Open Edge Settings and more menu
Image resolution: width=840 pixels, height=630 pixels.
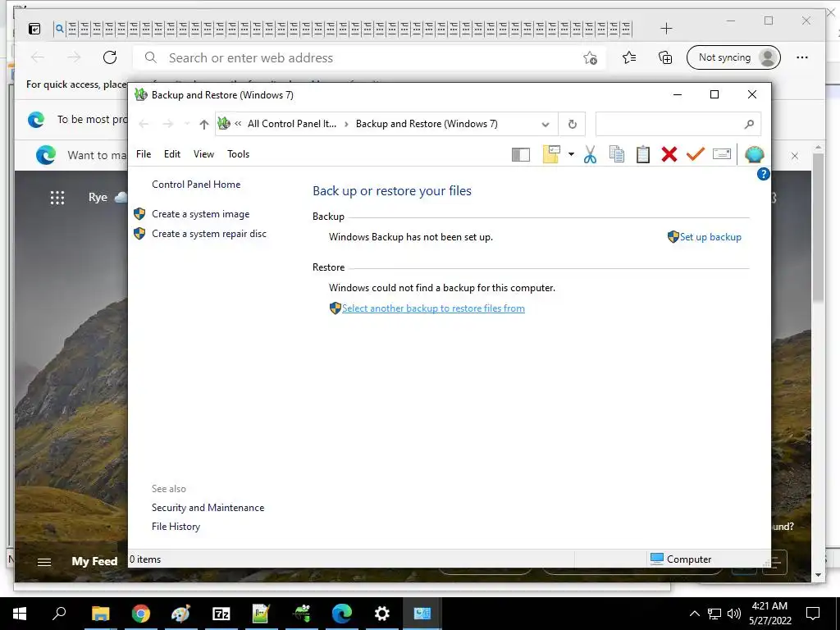[802, 57]
